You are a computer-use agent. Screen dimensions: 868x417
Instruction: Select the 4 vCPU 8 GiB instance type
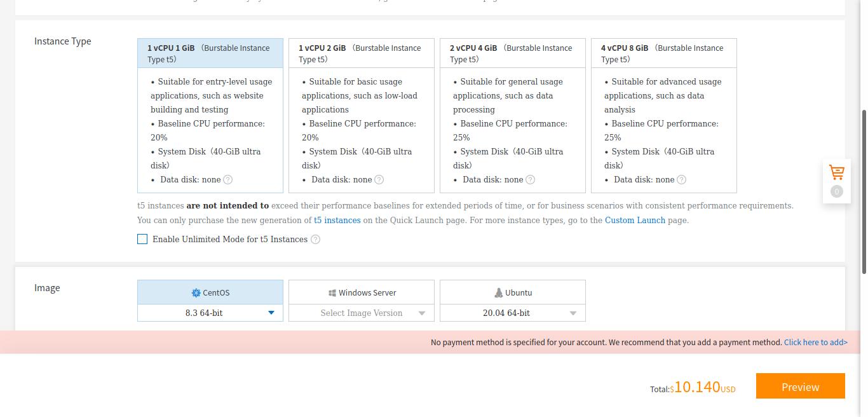[x=664, y=116]
